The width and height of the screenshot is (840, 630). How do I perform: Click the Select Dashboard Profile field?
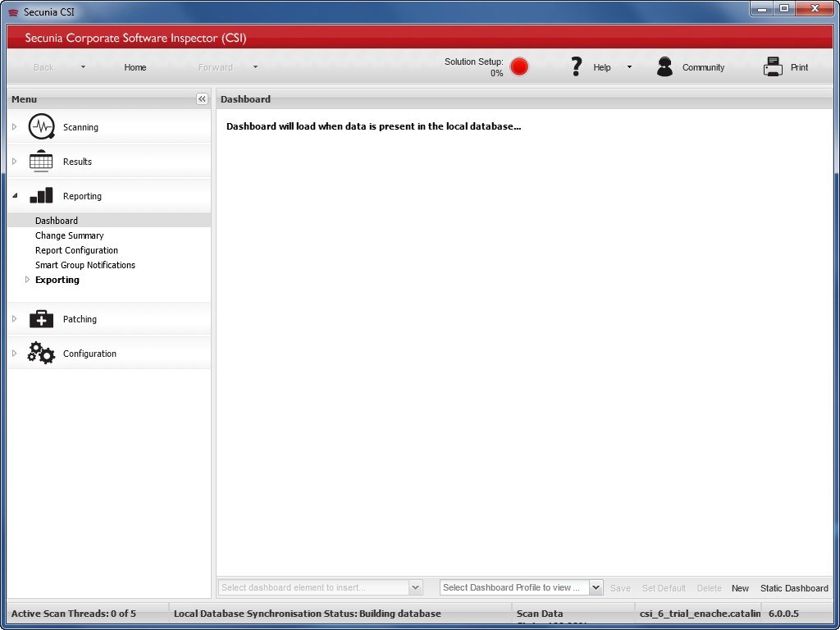(x=515, y=587)
